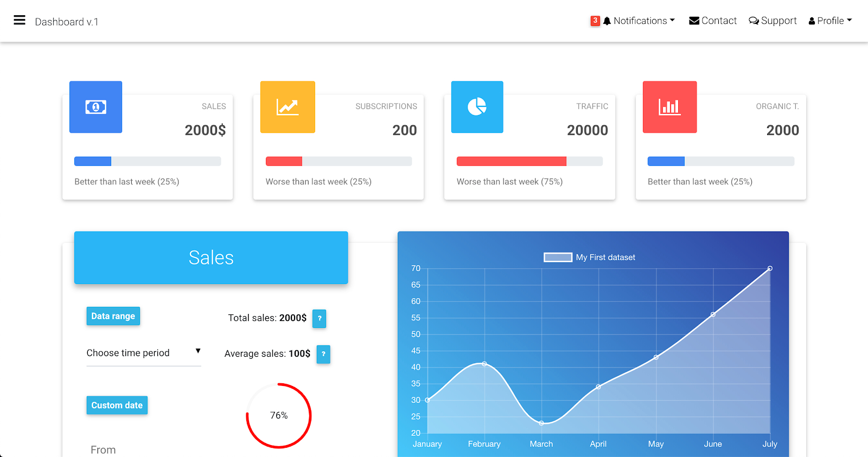
Task: Go to the Contact page
Action: (713, 21)
